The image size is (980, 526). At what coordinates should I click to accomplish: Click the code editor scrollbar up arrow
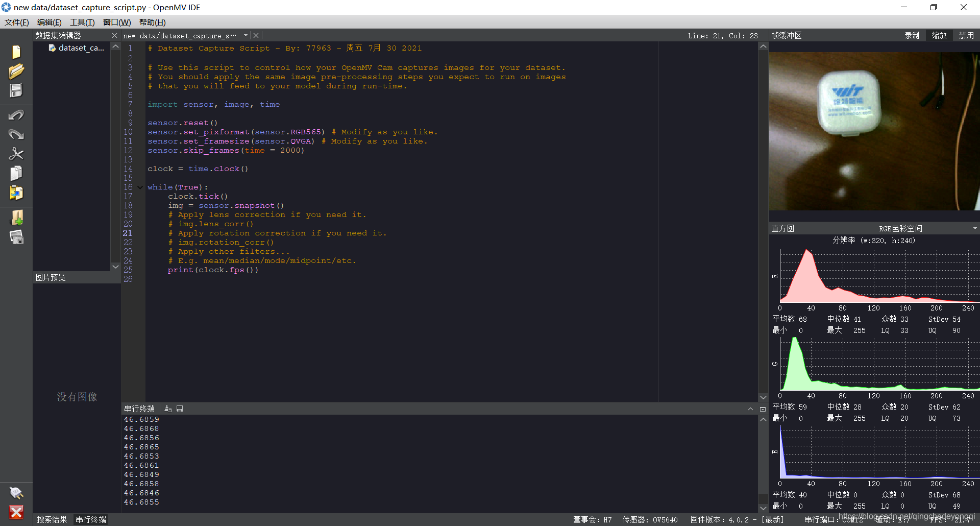pyautogui.click(x=763, y=46)
